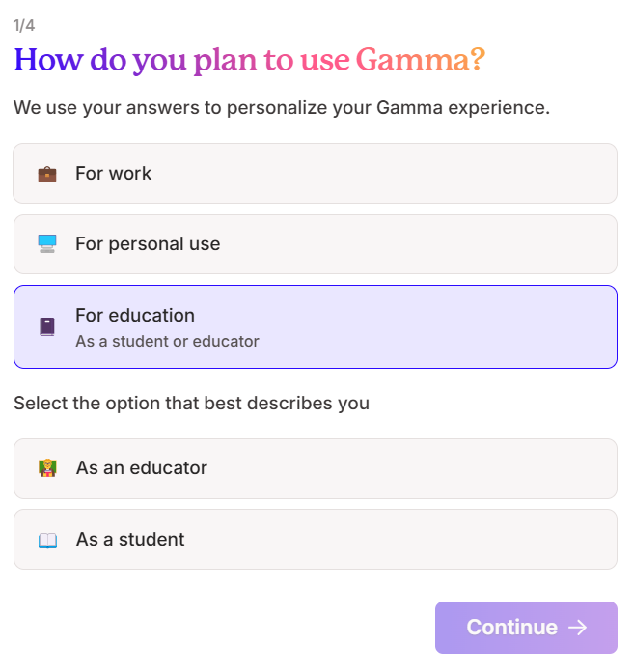Click the briefcase icon beside For work

pos(47,174)
